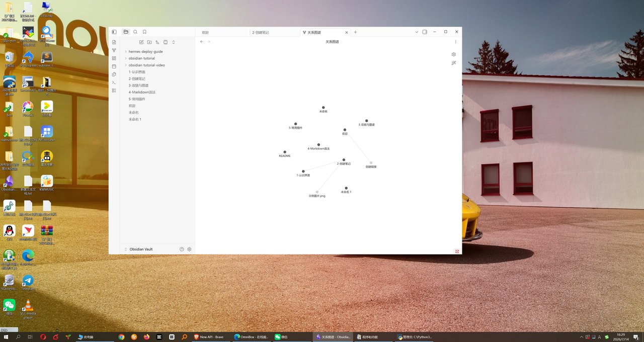Create a new folder in file explorer
This screenshot has width=644, height=342.
pyautogui.click(x=149, y=42)
